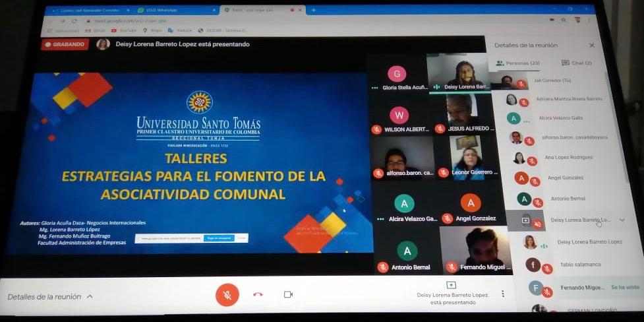Click 'Jari Corredor (Tú)' in the people list
644x322 pixels.
552,80
